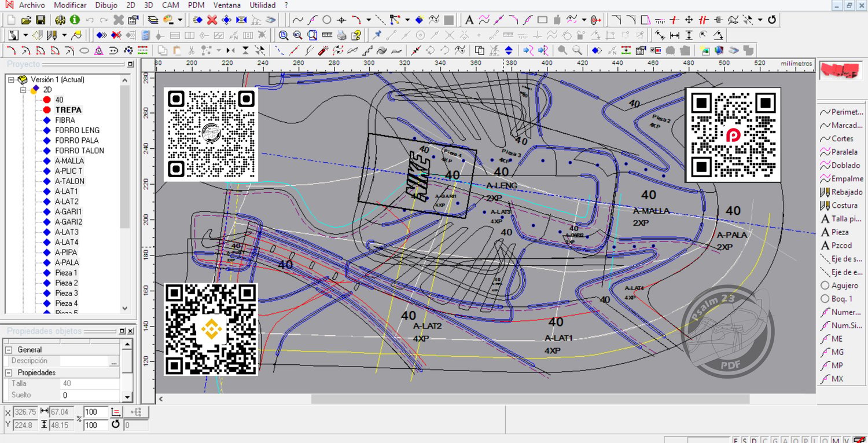Screen dimensions: 868x443
Task: Click the horizontal dimension measure icon
Action: tap(674, 35)
